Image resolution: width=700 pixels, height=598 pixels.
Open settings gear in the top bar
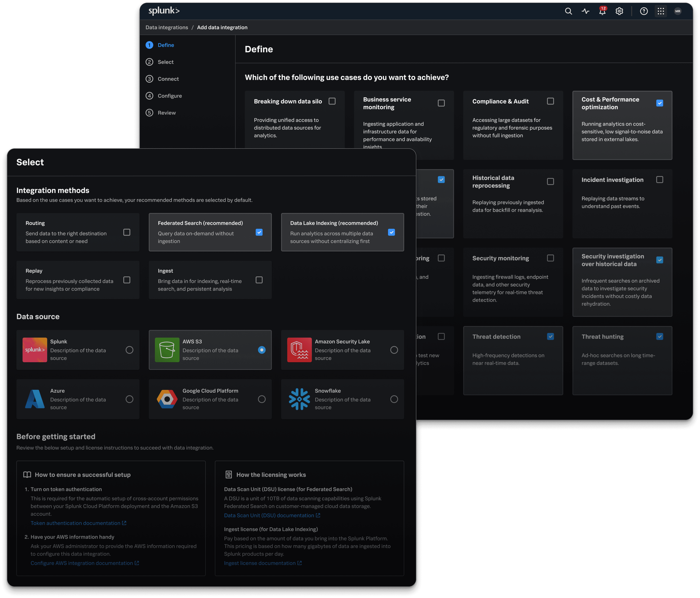coord(619,11)
